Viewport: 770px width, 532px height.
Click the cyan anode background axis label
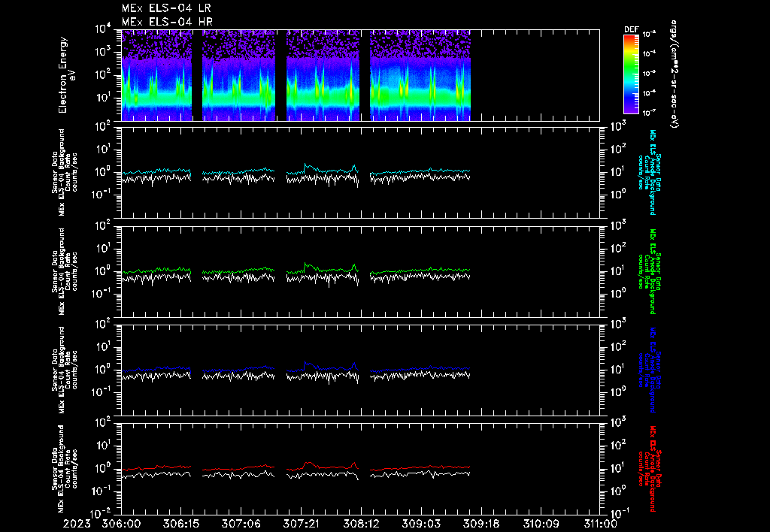pos(650,172)
